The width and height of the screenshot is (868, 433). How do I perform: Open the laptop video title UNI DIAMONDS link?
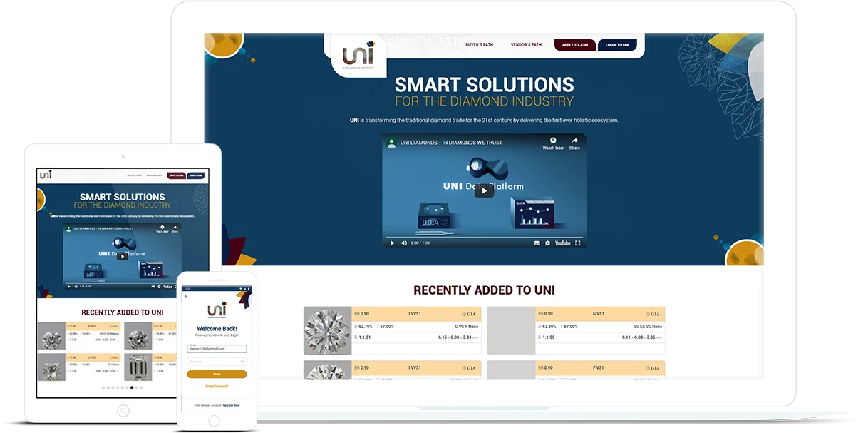451,143
